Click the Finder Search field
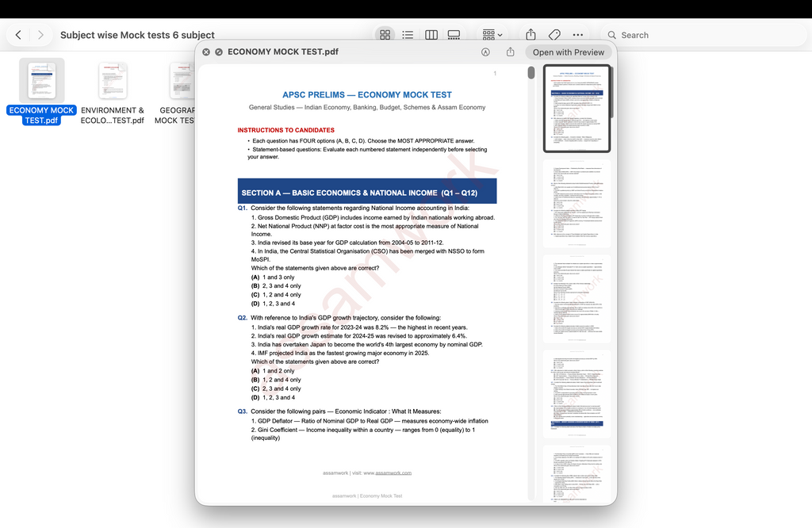The height and width of the screenshot is (528, 812). click(704, 35)
